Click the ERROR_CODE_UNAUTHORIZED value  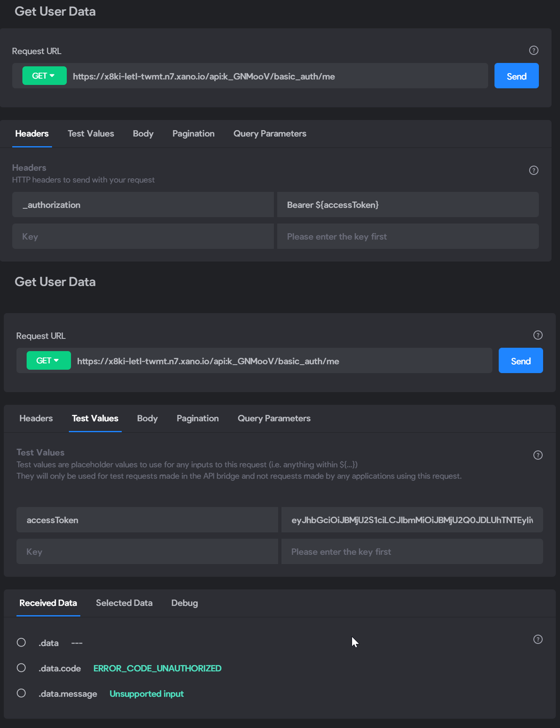click(x=157, y=668)
